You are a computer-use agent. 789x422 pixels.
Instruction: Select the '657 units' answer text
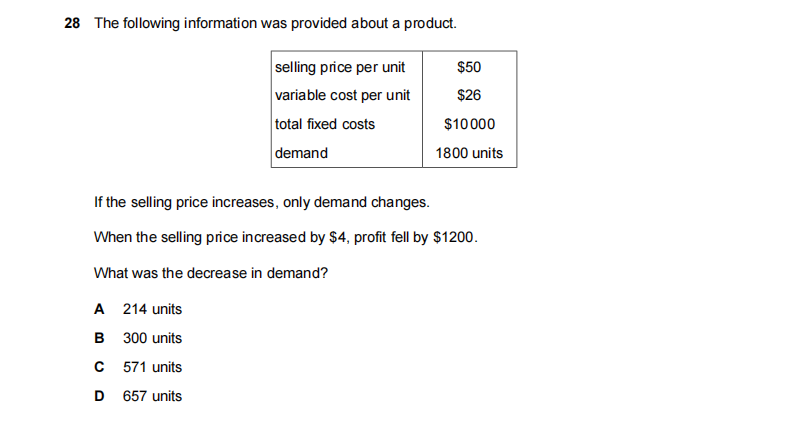[152, 396]
